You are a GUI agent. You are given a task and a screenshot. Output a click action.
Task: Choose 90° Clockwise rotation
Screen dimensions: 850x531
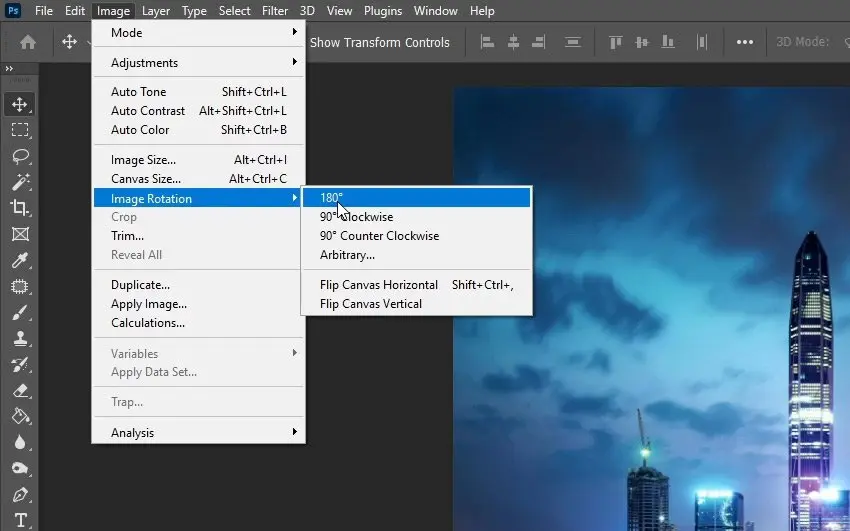[416, 217]
